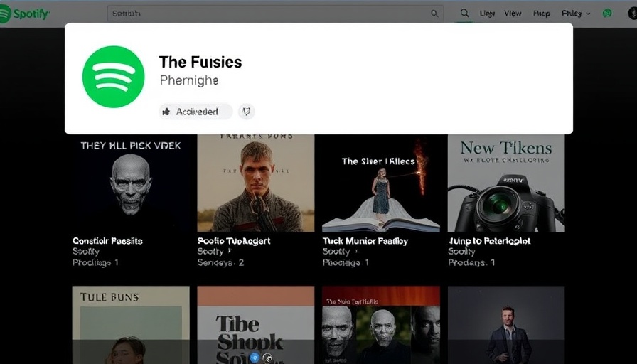Click the Acciveded button
Image resolution: width=637 pixels, height=364 pixels.
pos(196,112)
